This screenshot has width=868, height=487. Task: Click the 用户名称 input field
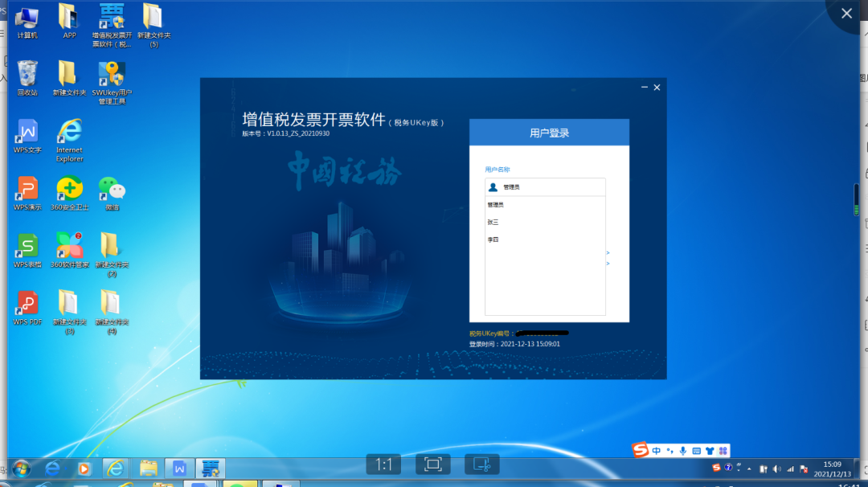545,187
